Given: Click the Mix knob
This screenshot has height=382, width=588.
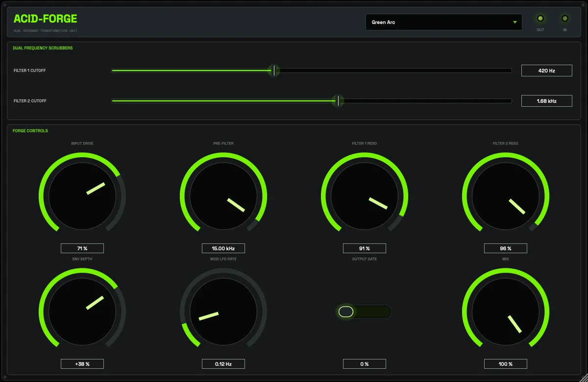Looking at the screenshot, I should pos(506,311).
